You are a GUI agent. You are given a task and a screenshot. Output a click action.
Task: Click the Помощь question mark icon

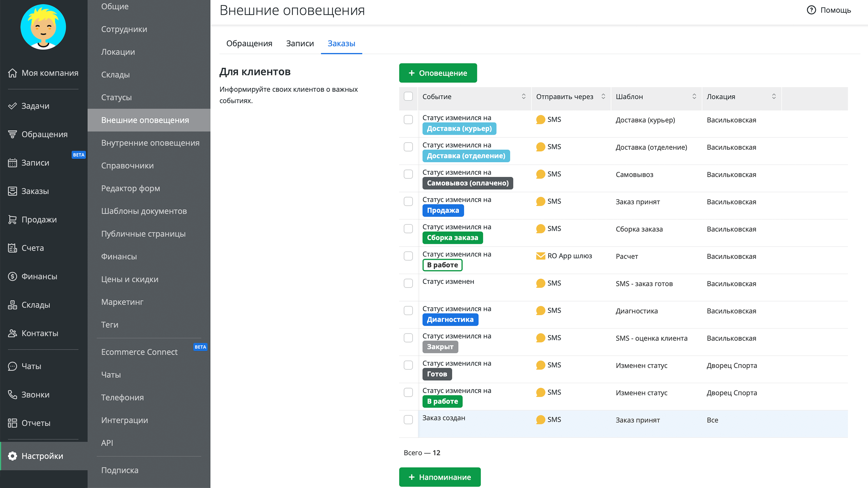tap(811, 10)
